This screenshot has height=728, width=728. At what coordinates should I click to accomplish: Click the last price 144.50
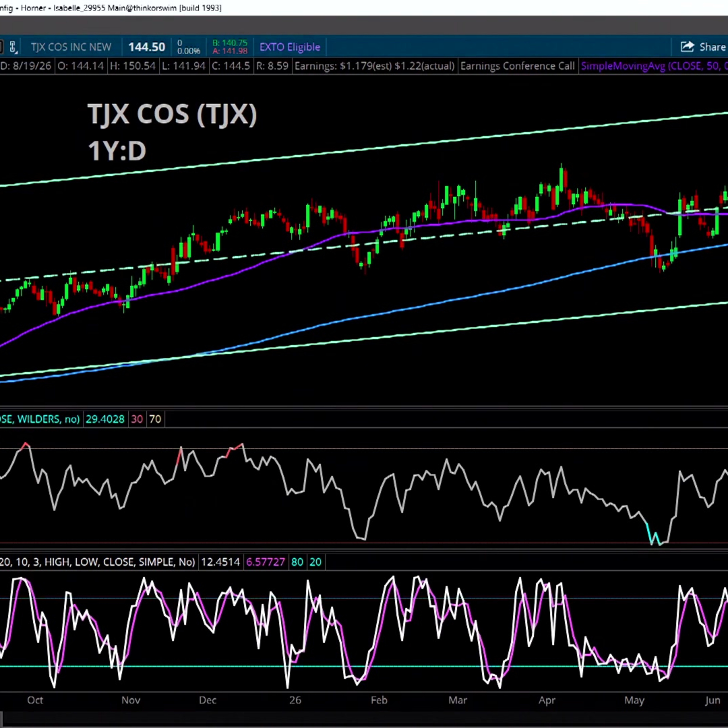(x=147, y=47)
